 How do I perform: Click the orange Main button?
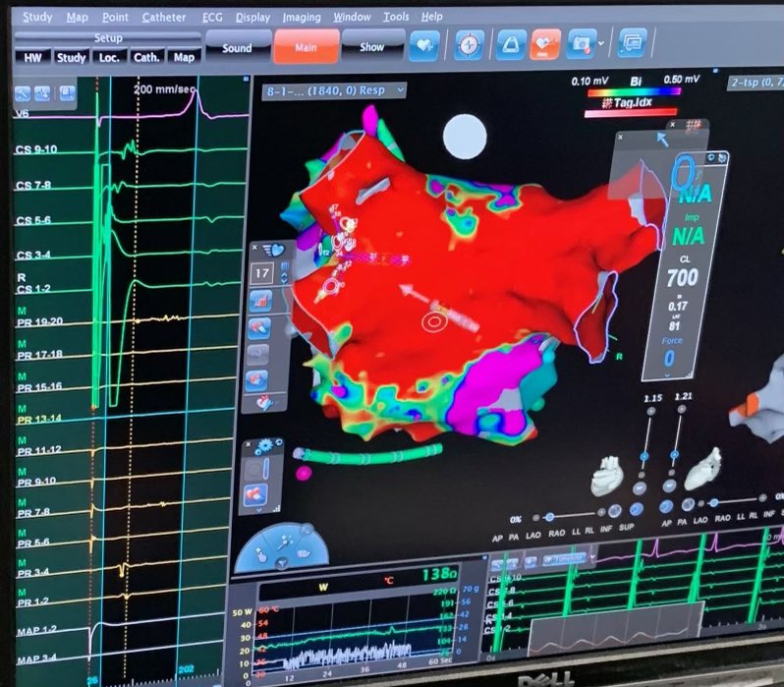coord(306,47)
